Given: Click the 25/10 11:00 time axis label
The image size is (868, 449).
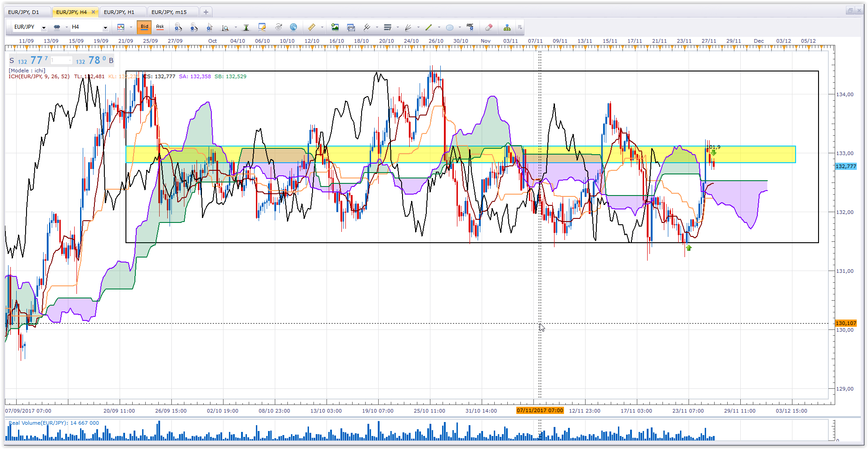Looking at the screenshot, I should point(430,411).
